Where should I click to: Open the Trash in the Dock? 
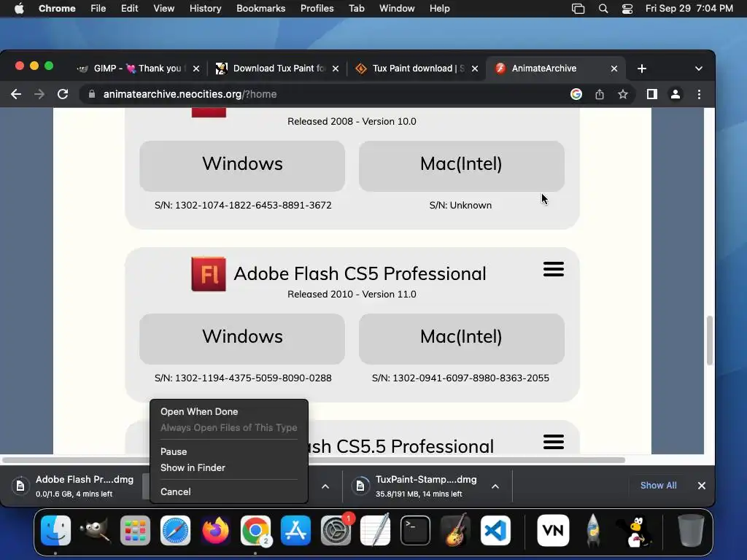click(690, 530)
